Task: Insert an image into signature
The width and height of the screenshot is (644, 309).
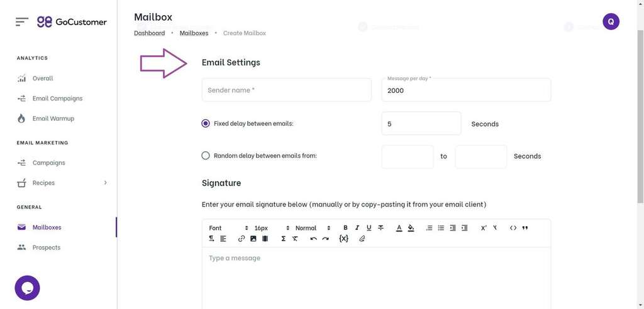Action: (x=253, y=239)
